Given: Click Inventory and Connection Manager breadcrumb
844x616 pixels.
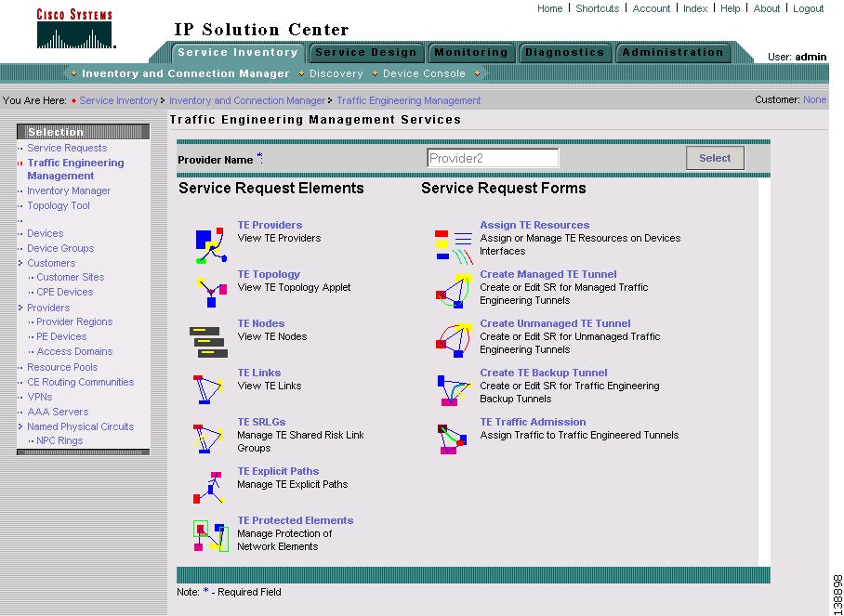Looking at the screenshot, I should (x=247, y=100).
